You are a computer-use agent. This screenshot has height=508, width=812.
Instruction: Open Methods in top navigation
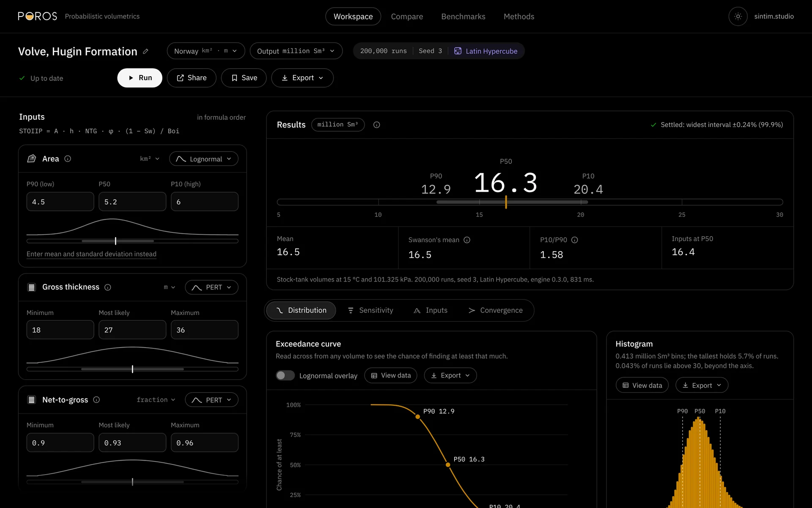(x=519, y=17)
